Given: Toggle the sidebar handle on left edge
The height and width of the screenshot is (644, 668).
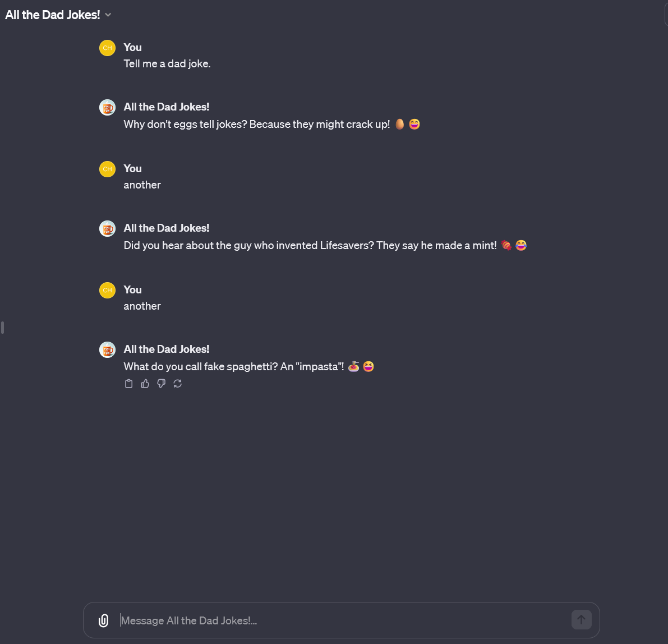Looking at the screenshot, I should point(3,327).
